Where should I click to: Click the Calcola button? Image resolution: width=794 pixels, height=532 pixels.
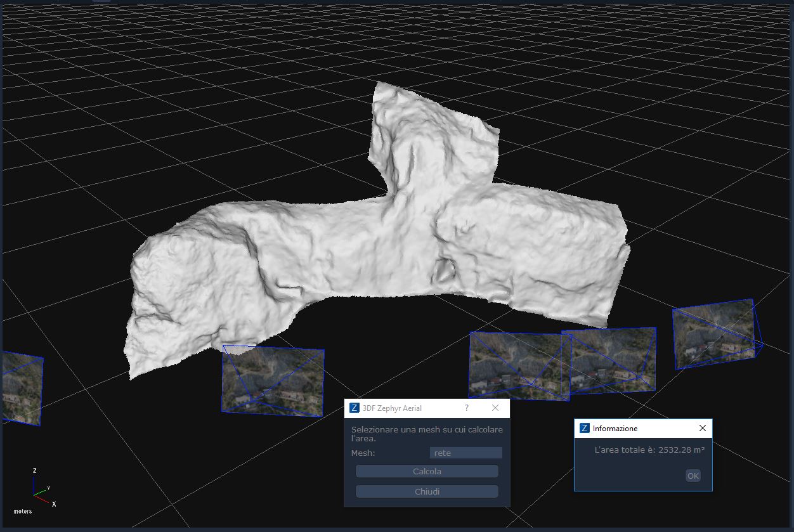[427, 471]
